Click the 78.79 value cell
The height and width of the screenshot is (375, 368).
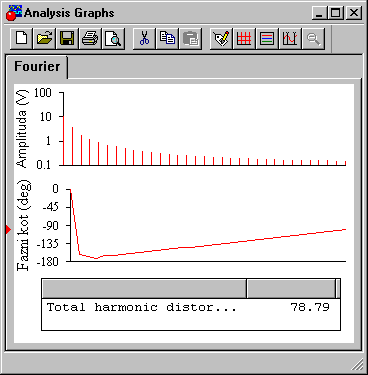[x=310, y=307]
